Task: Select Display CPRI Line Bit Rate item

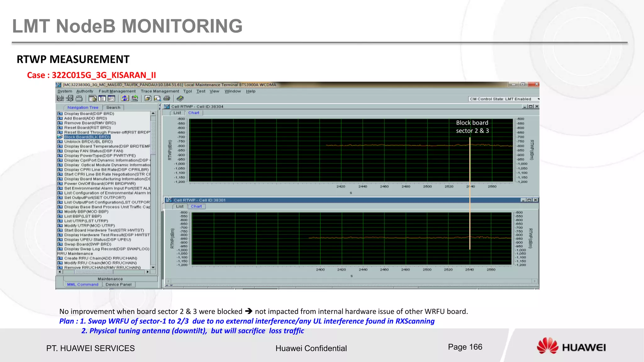Action: click(x=106, y=170)
